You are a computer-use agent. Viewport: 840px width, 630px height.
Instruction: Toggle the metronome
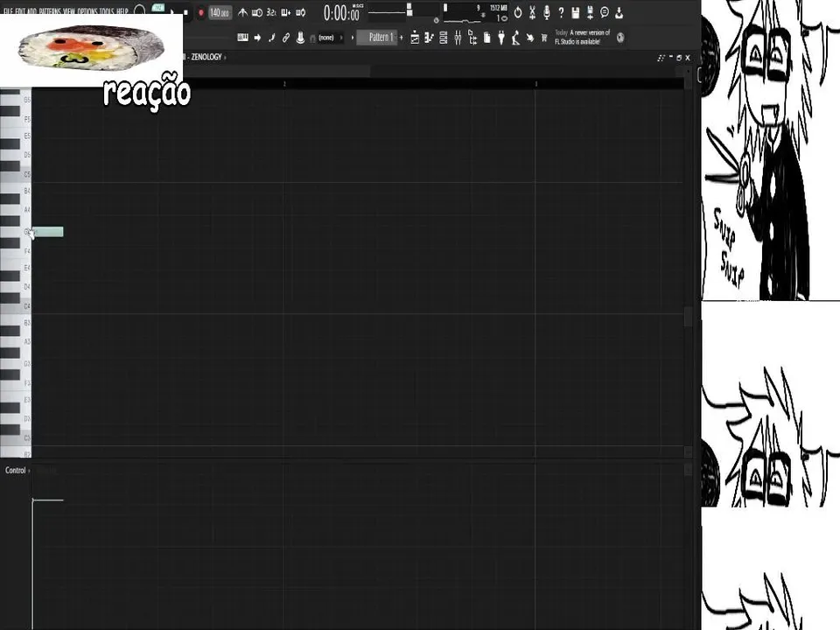pyautogui.click(x=242, y=12)
